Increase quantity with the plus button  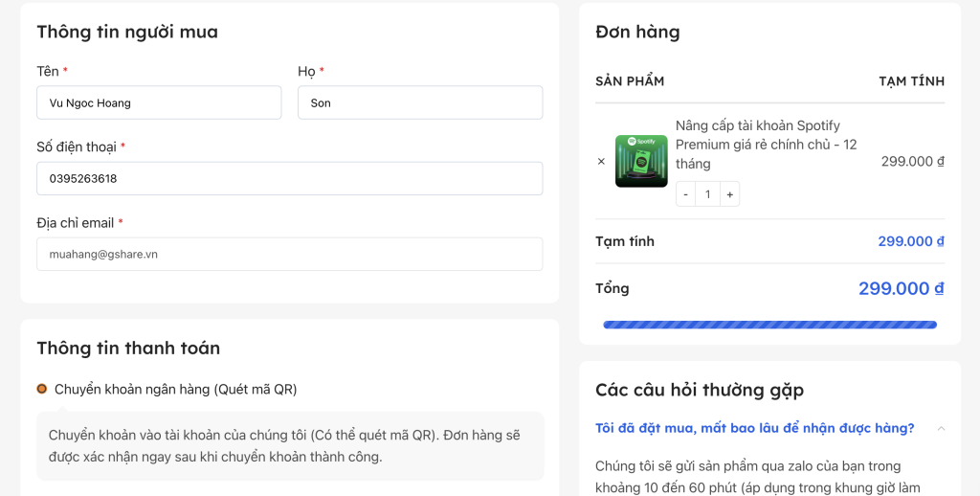[x=729, y=194]
